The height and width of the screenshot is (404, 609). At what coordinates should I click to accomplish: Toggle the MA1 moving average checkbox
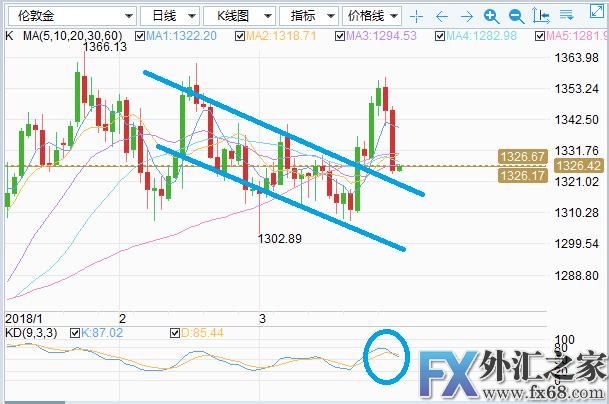(x=138, y=36)
